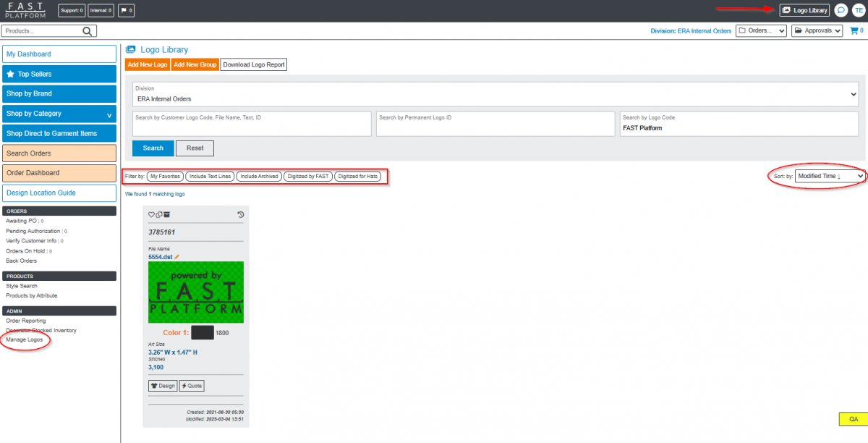
Task: Open Orders On Hold link
Action: [x=26, y=251]
